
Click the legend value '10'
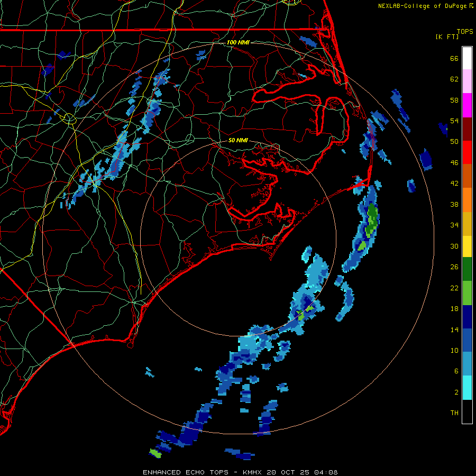[x=454, y=351]
